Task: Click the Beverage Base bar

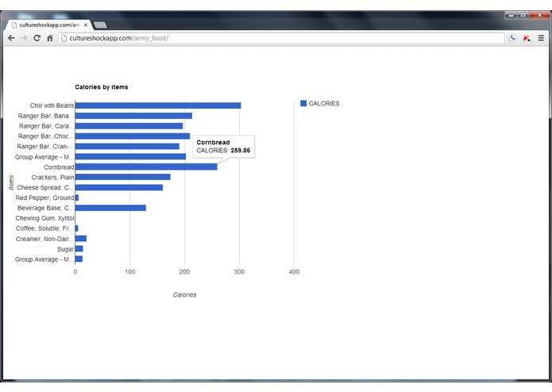Action: (110, 208)
